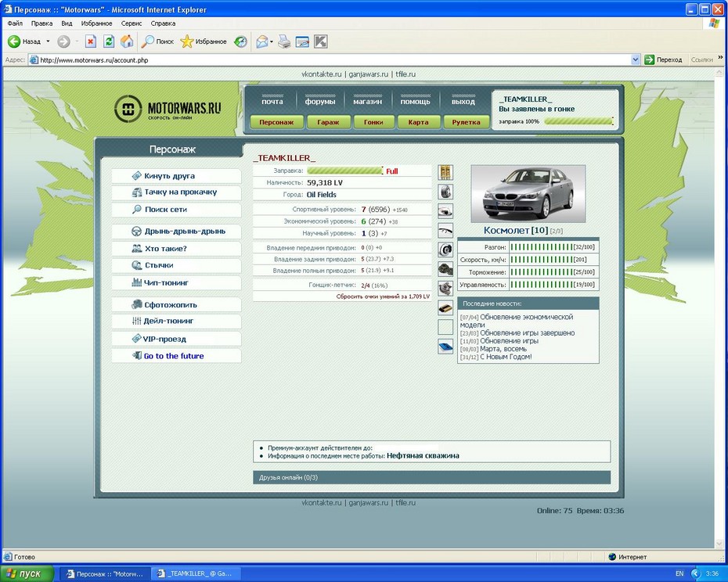The image size is (728, 582).
Task: Select the suspension springs part icon
Action: click(445, 173)
